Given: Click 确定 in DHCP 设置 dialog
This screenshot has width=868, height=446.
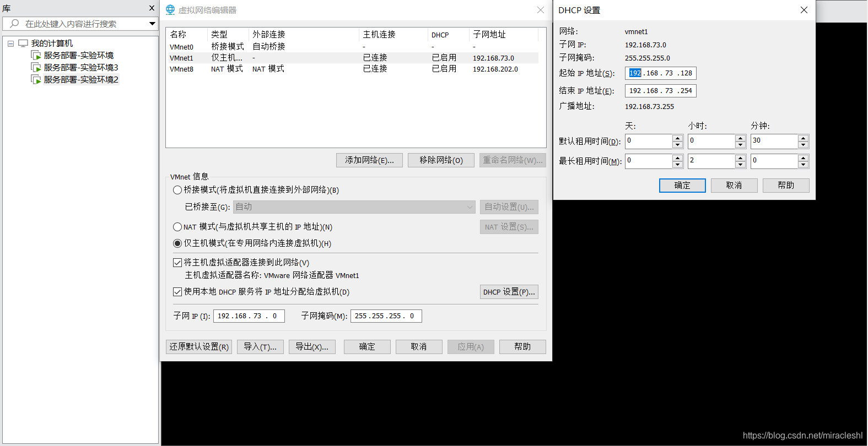Looking at the screenshot, I should (682, 186).
